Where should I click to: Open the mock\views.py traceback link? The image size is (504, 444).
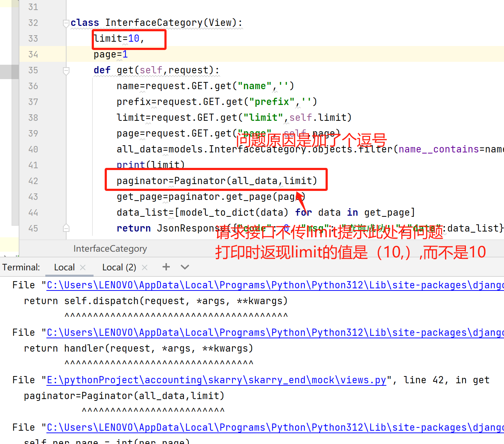pos(216,380)
